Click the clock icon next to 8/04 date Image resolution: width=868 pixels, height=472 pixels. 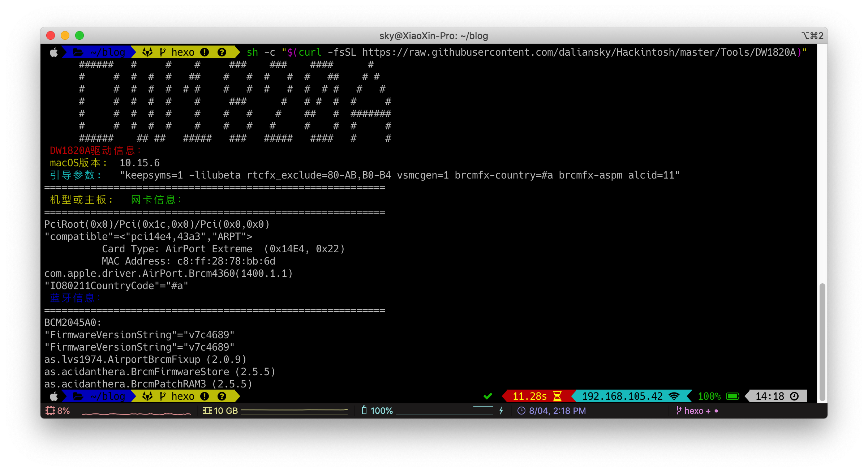coord(521,411)
